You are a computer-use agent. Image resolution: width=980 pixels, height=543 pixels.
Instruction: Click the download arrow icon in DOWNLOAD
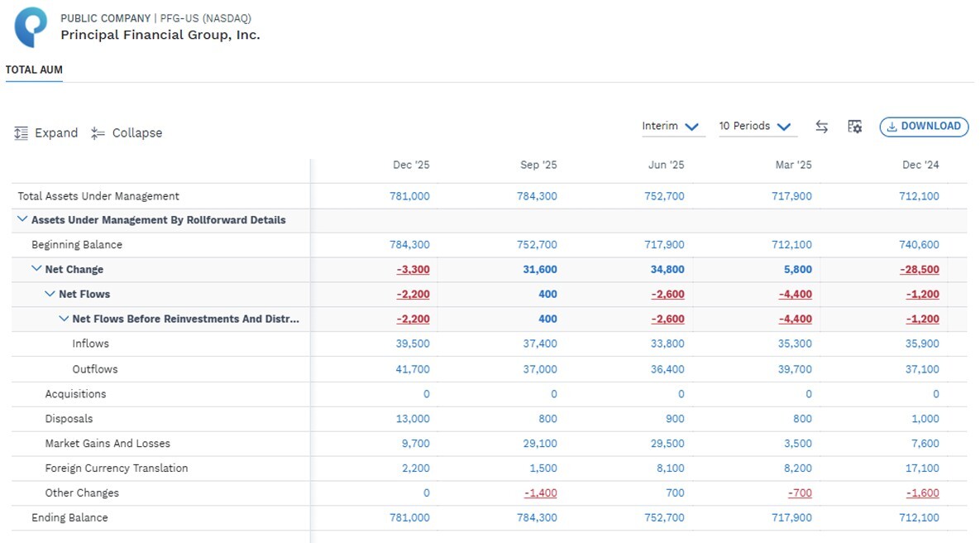(892, 127)
